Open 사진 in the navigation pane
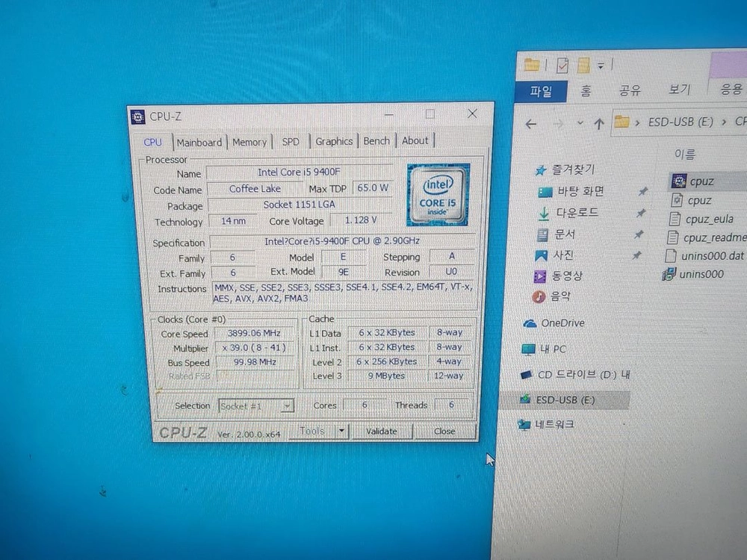Viewport: 747px width, 560px height. click(554, 255)
